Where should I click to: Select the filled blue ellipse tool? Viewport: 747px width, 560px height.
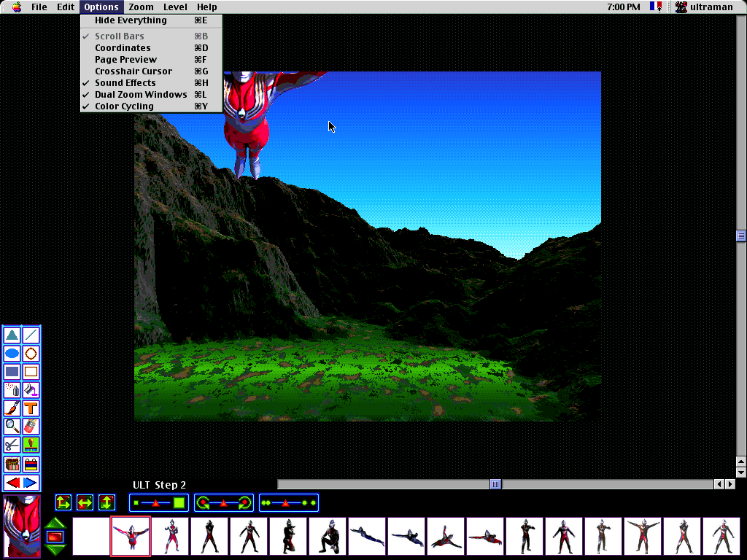[12, 354]
